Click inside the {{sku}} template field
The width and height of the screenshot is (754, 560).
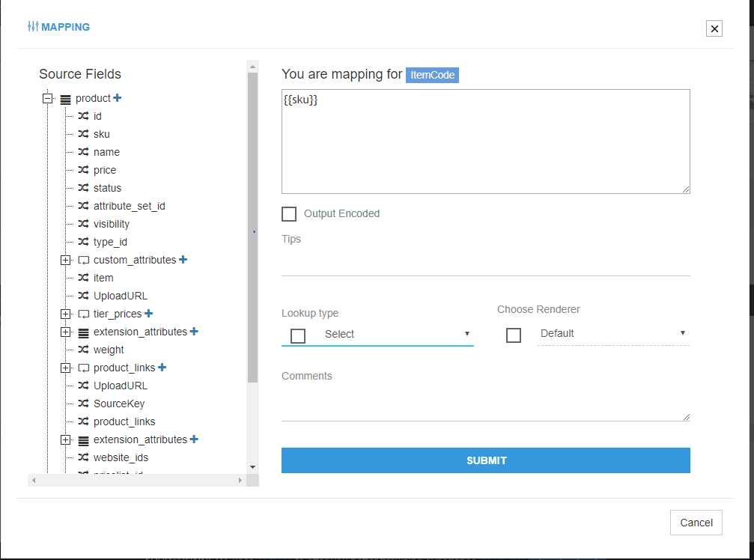point(485,141)
